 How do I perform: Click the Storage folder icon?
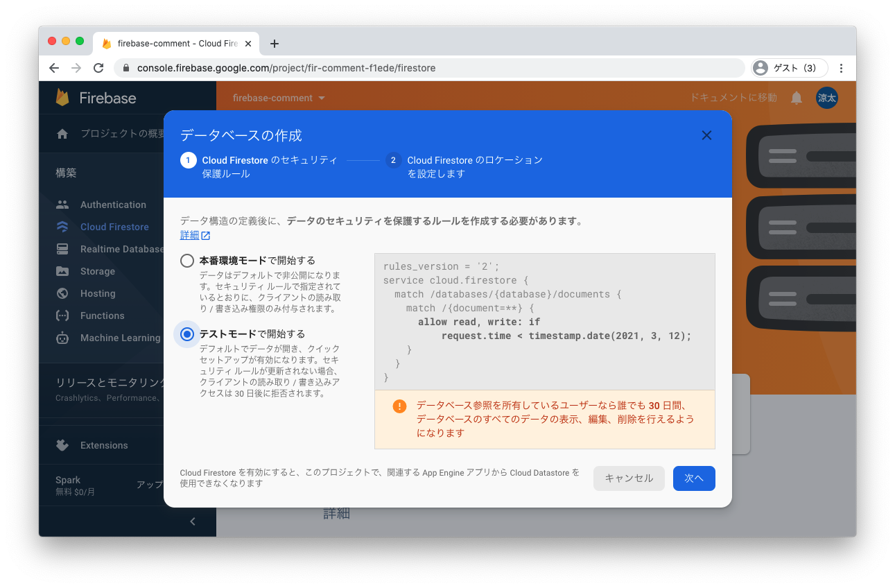point(62,271)
